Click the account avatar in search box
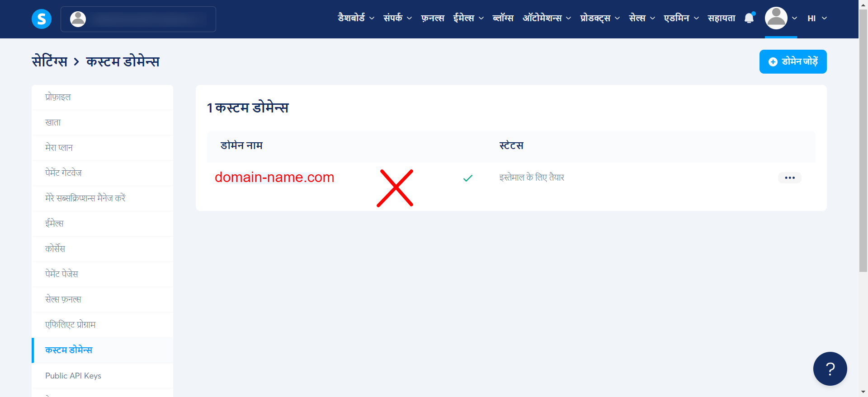This screenshot has width=868, height=397. click(78, 19)
